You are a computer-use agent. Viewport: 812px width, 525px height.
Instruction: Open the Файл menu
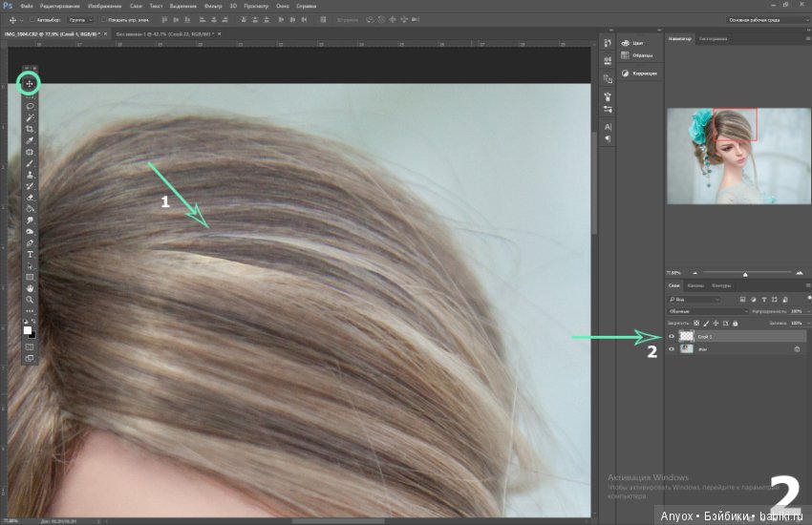[x=26, y=7]
